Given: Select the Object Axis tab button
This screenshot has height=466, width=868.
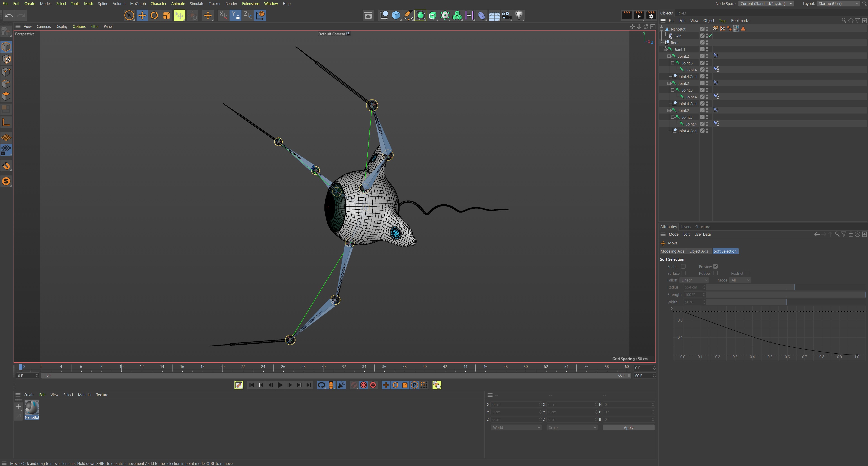Looking at the screenshot, I should pos(698,251).
